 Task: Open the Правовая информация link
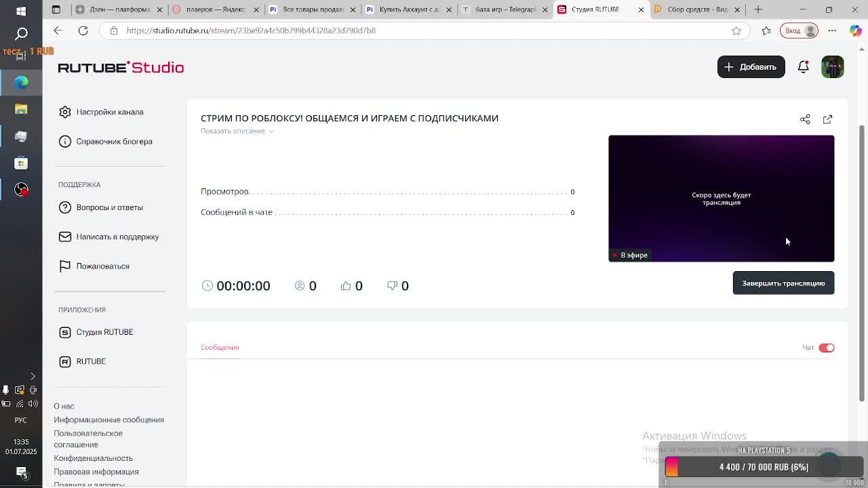pos(96,472)
